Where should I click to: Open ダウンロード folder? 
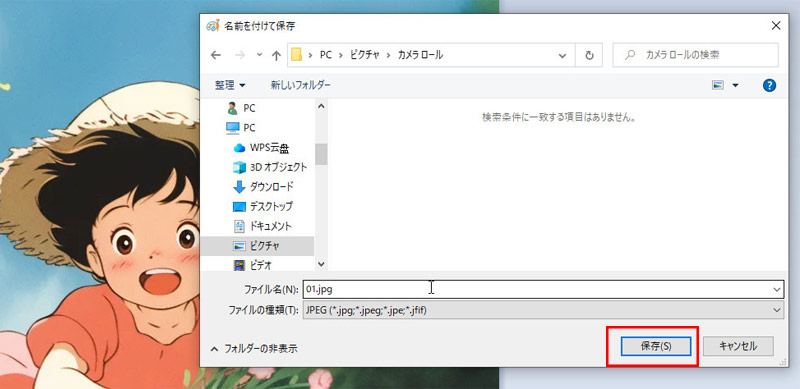tap(263, 187)
